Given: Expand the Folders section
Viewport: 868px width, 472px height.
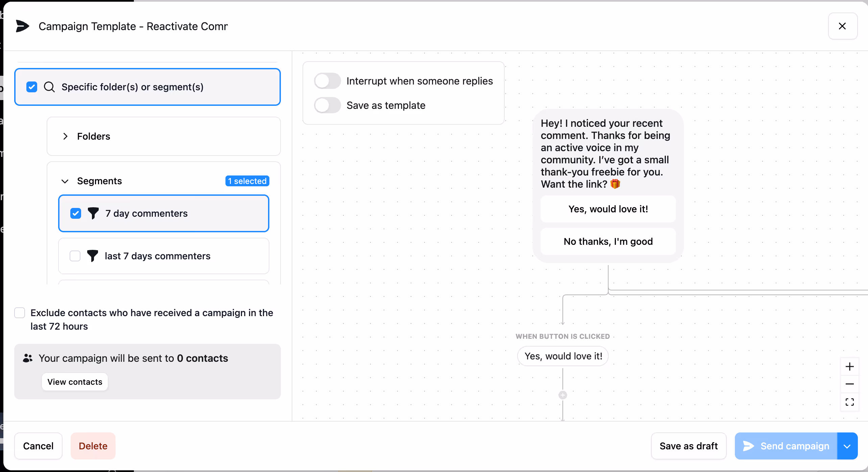Looking at the screenshot, I should (65, 136).
